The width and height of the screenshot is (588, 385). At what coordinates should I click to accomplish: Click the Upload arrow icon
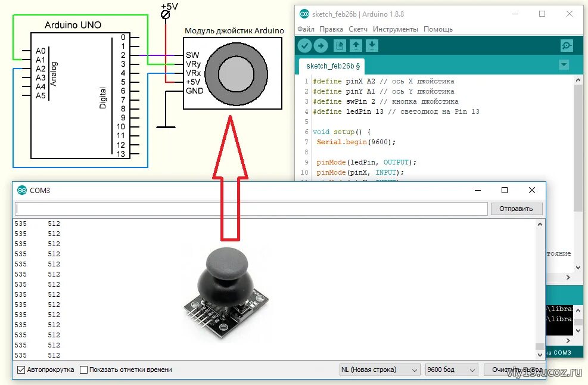[321, 46]
